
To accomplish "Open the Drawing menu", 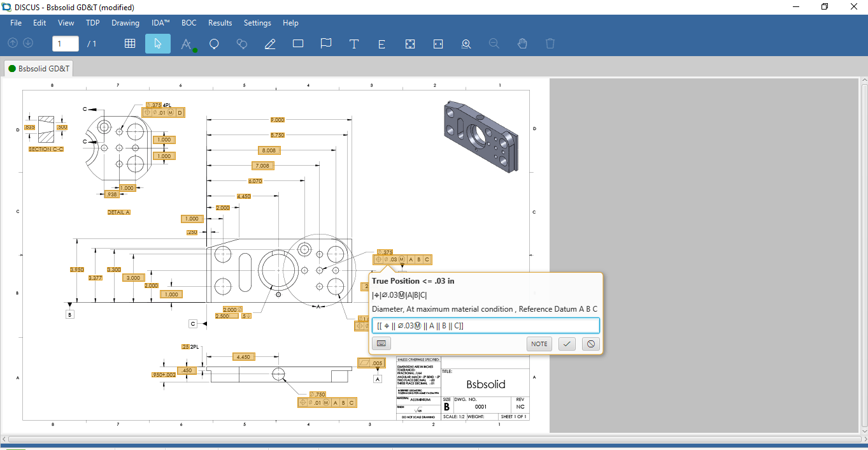I will click(x=125, y=23).
